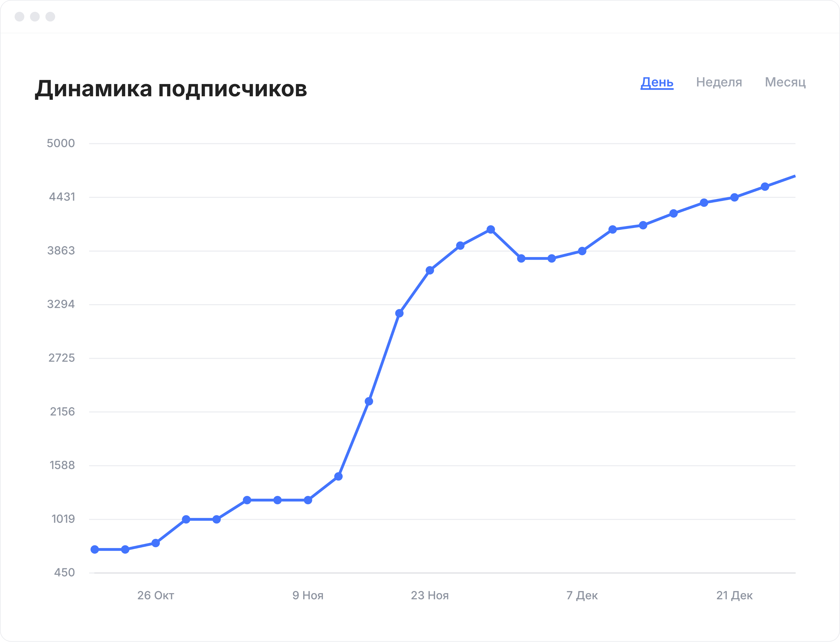Switch to the День tab
840x642 pixels.
[x=657, y=82]
